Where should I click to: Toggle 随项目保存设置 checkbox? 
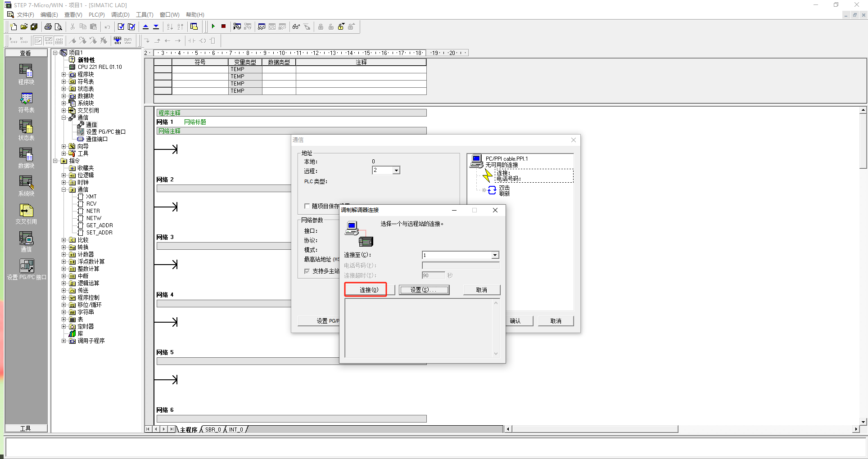307,206
